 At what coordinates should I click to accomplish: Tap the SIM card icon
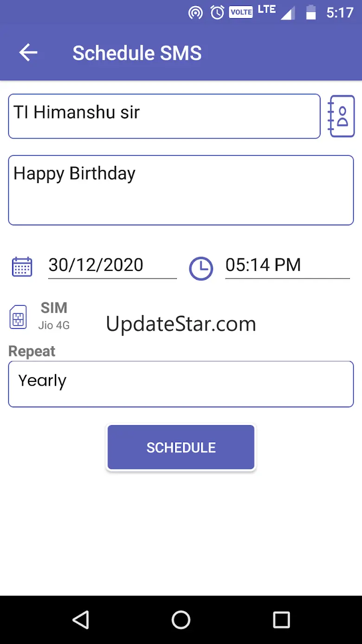[x=18, y=317]
